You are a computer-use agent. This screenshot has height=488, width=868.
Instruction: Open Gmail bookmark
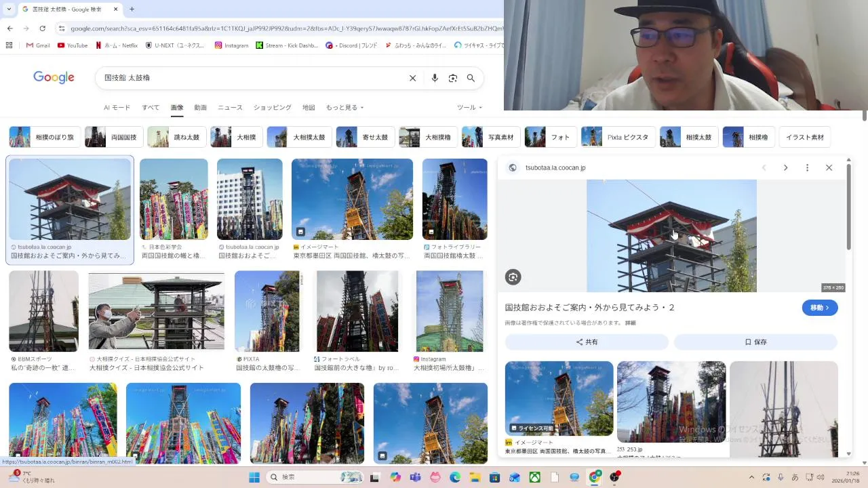pos(38,45)
